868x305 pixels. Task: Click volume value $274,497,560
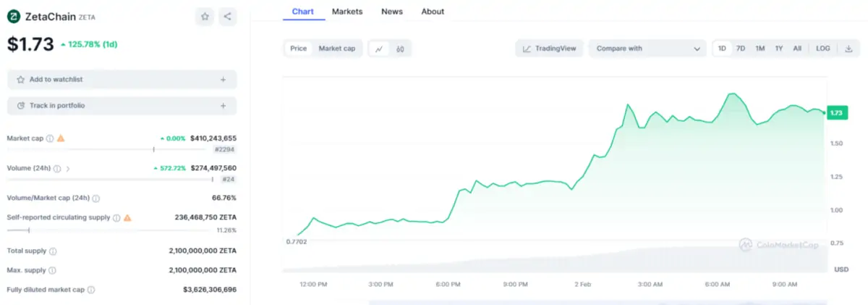click(213, 168)
